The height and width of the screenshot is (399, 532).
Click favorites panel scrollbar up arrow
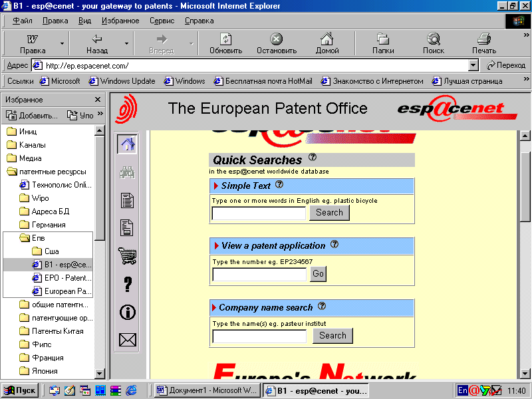(x=99, y=130)
